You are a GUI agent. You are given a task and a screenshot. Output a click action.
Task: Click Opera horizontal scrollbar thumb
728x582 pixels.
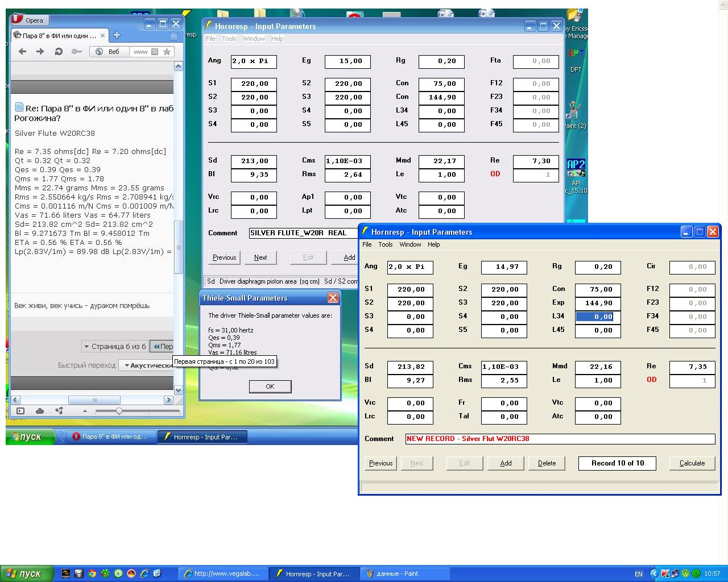[x=94, y=400]
